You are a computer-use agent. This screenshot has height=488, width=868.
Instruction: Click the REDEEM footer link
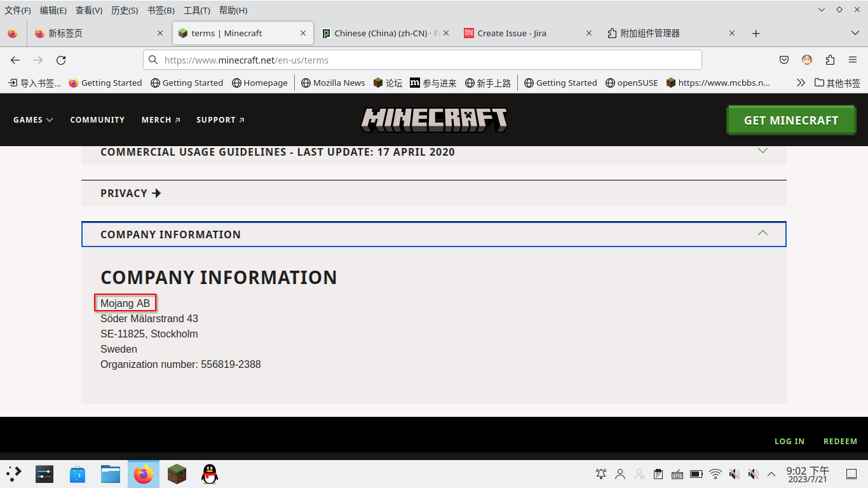(840, 442)
